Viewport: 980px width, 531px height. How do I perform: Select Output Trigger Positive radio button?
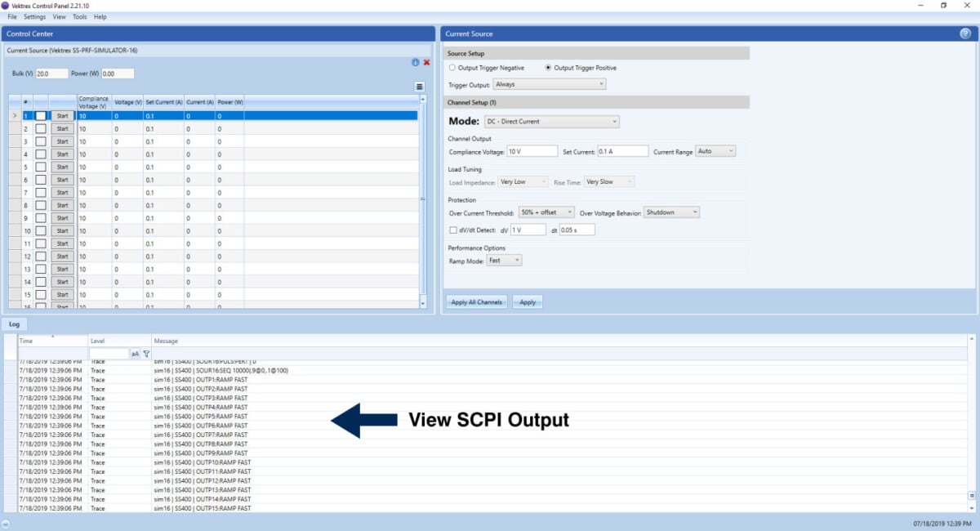[x=548, y=68]
